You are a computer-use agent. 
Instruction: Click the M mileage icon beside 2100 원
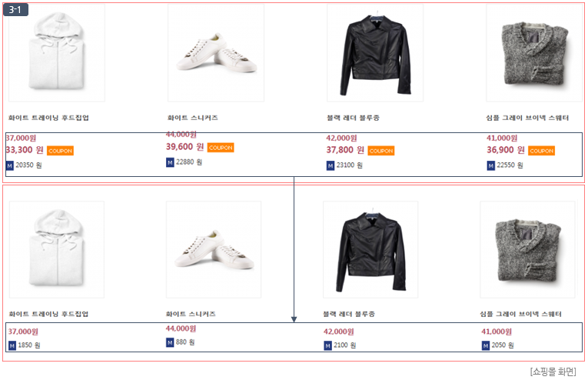[x=328, y=345]
